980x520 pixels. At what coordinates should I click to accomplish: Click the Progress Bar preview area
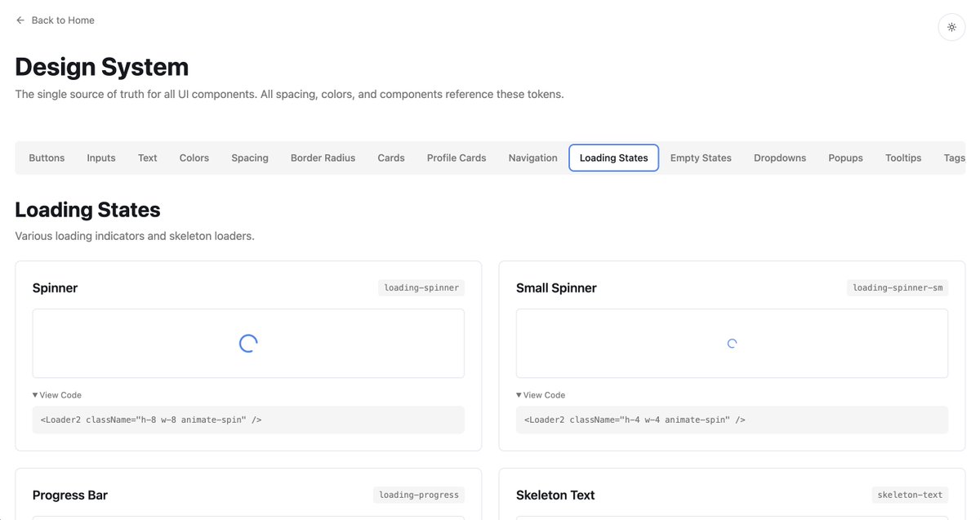[247, 518]
